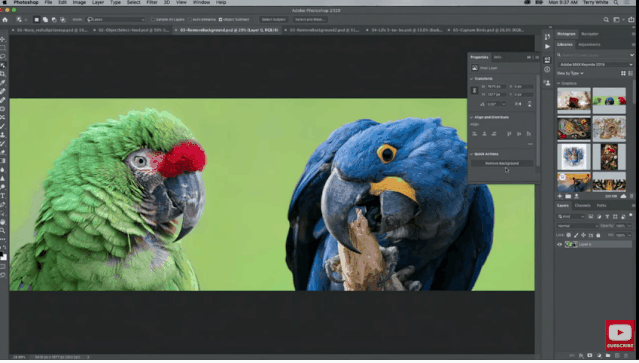Switch Libraries to grid view icon

(623, 73)
